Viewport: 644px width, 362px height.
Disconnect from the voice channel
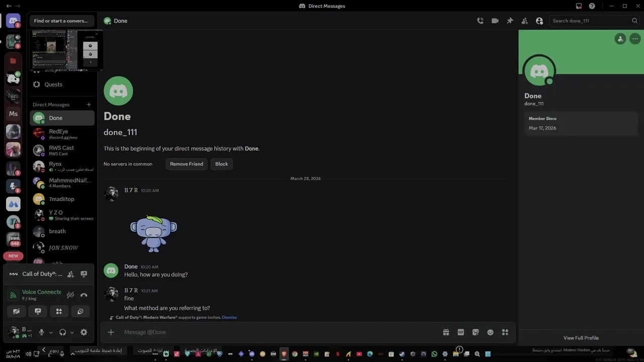click(x=84, y=295)
